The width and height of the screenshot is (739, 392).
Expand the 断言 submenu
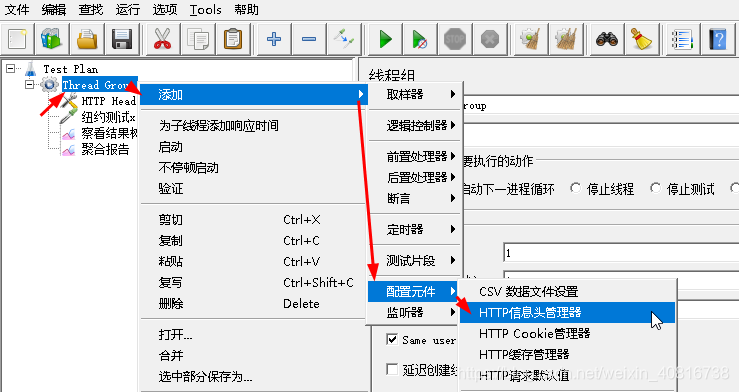pyautogui.click(x=414, y=198)
